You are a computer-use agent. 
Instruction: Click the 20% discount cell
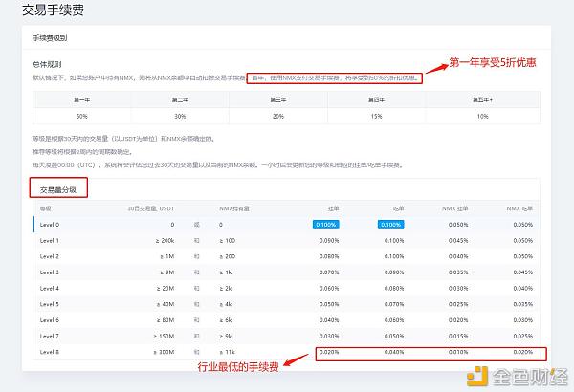[x=278, y=116]
